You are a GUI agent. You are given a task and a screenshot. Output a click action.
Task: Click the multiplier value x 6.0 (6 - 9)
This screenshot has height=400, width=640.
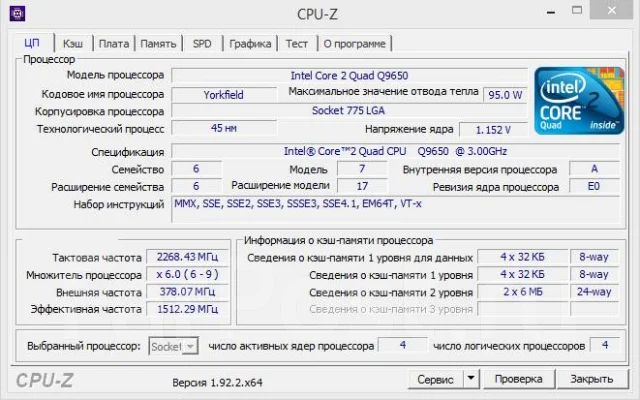tap(187, 274)
